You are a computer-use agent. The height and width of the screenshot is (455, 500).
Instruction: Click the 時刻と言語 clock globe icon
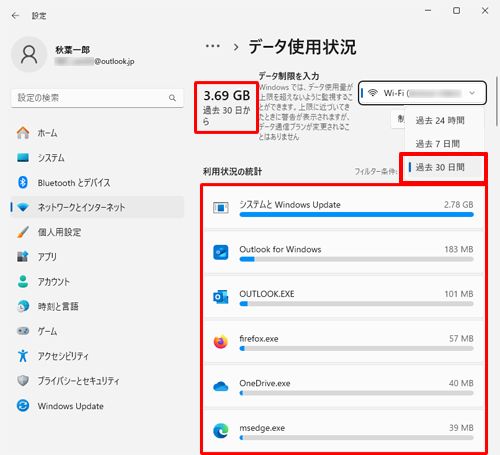[x=23, y=306]
